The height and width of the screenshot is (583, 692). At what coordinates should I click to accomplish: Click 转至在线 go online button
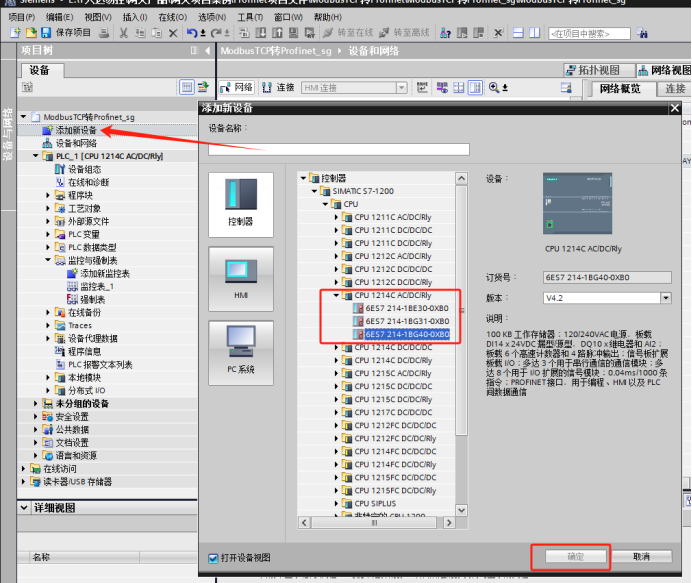(x=348, y=33)
